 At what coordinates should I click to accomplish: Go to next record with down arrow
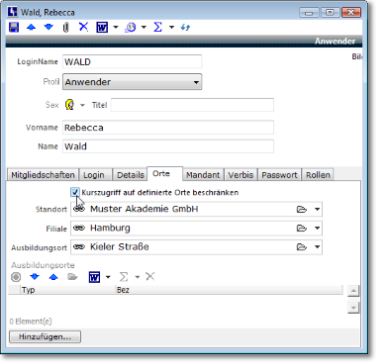(49, 27)
